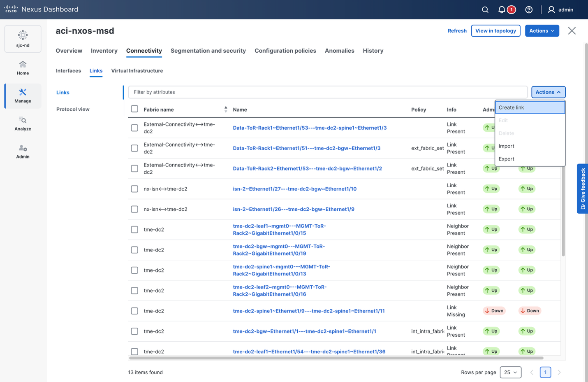Go to previous page arrow
Screen dimensions: 588x382
(x=532, y=372)
